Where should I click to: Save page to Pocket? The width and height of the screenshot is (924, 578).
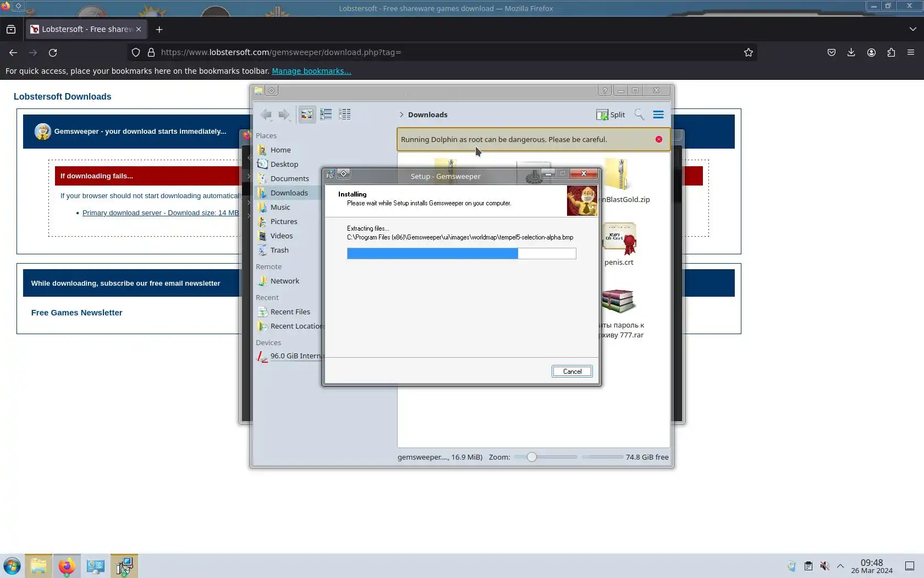coord(832,52)
